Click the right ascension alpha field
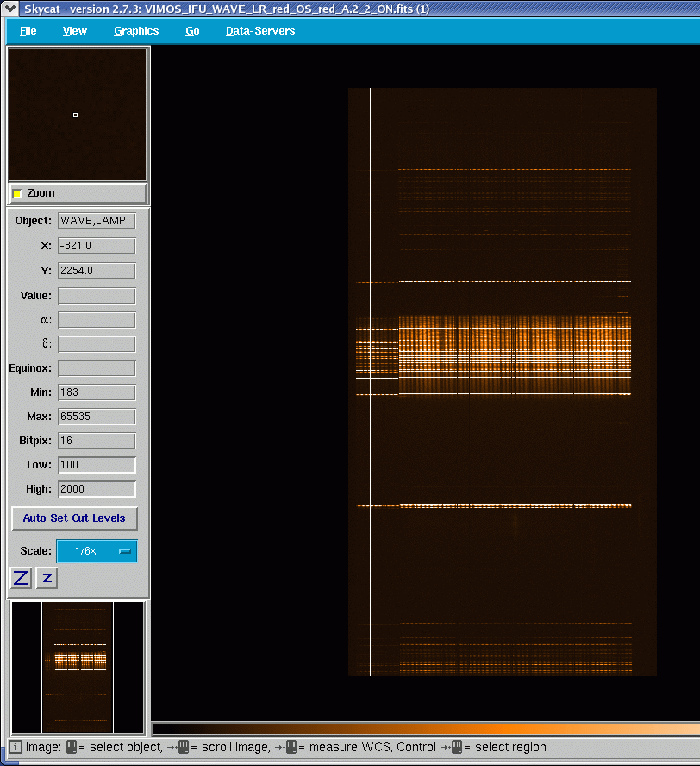 [97, 320]
